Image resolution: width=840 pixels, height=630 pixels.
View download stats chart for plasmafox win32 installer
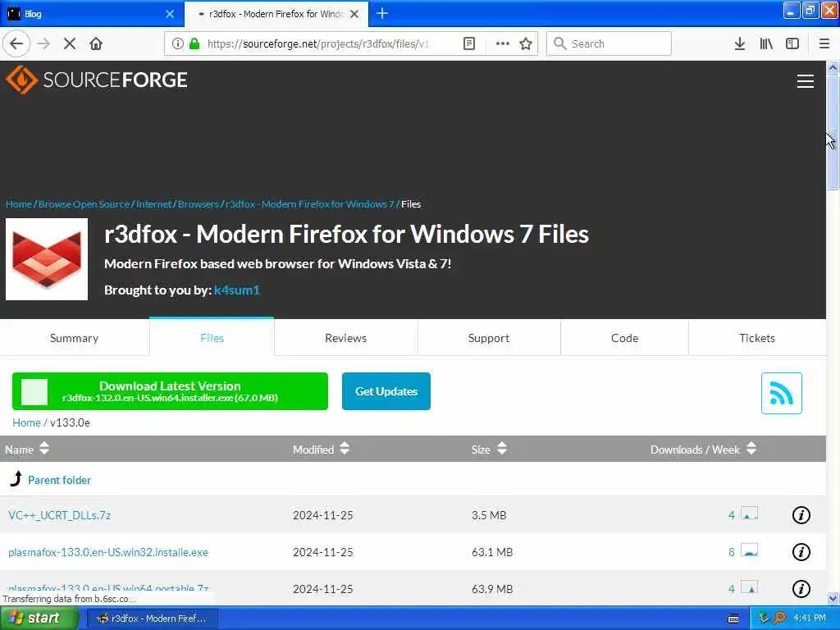[749, 550]
